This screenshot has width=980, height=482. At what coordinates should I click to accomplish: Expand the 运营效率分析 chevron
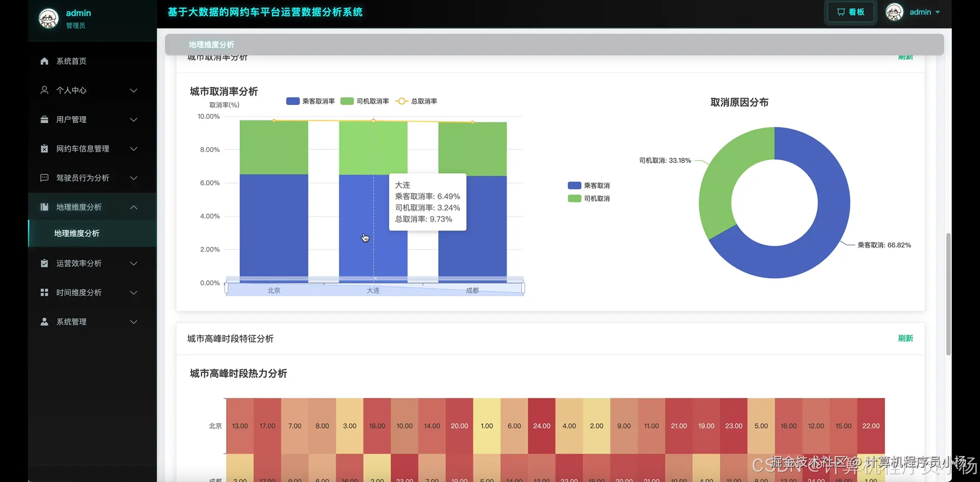(x=134, y=263)
